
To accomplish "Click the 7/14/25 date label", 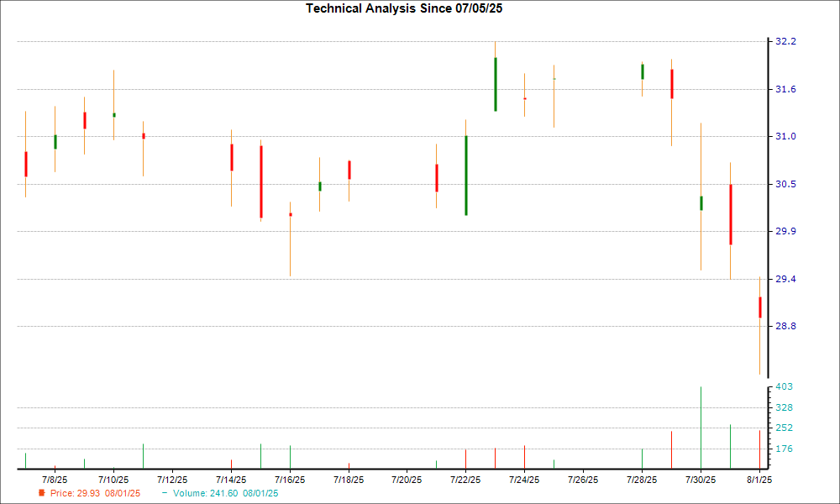I will pos(231,480).
